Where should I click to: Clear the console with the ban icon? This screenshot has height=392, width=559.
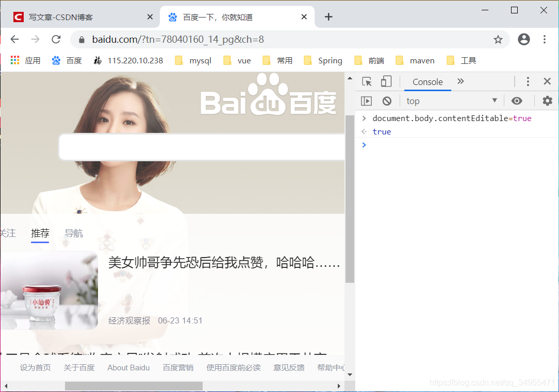point(387,101)
